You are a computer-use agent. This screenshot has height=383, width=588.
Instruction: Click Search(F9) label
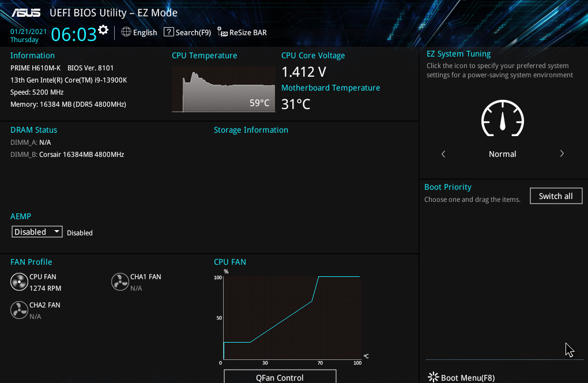193,33
